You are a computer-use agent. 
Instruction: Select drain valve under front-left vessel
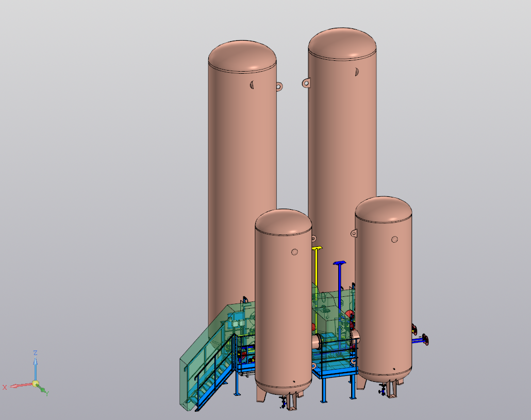(283, 402)
